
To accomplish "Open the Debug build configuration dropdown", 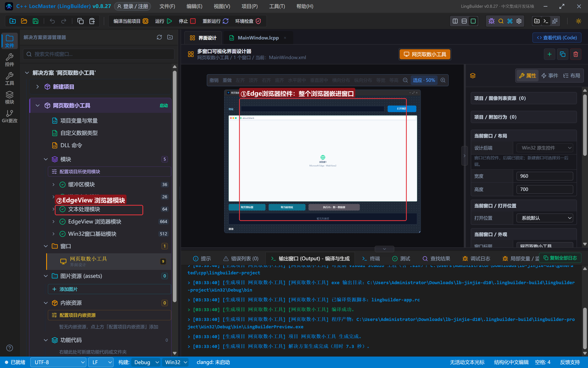I will (146, 362).
